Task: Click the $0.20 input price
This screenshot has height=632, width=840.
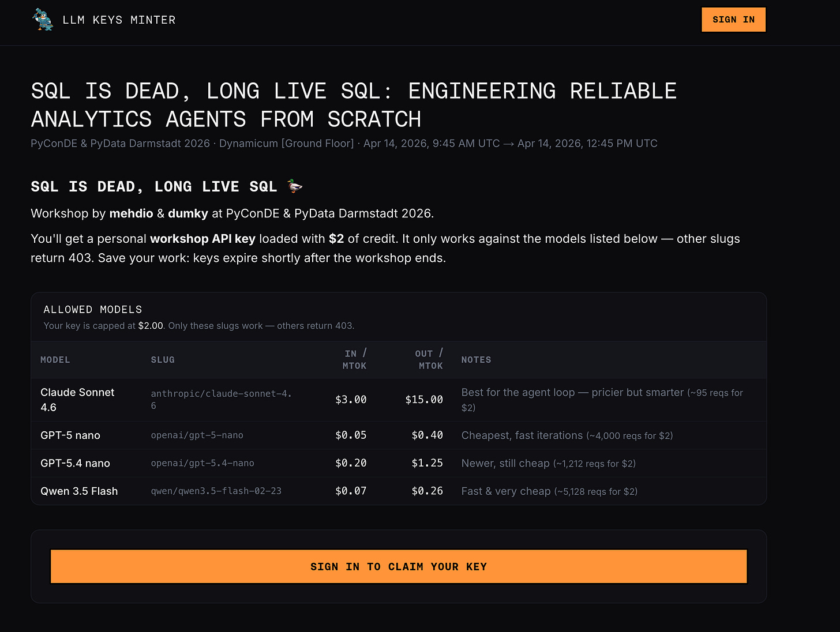Action: 351,463
